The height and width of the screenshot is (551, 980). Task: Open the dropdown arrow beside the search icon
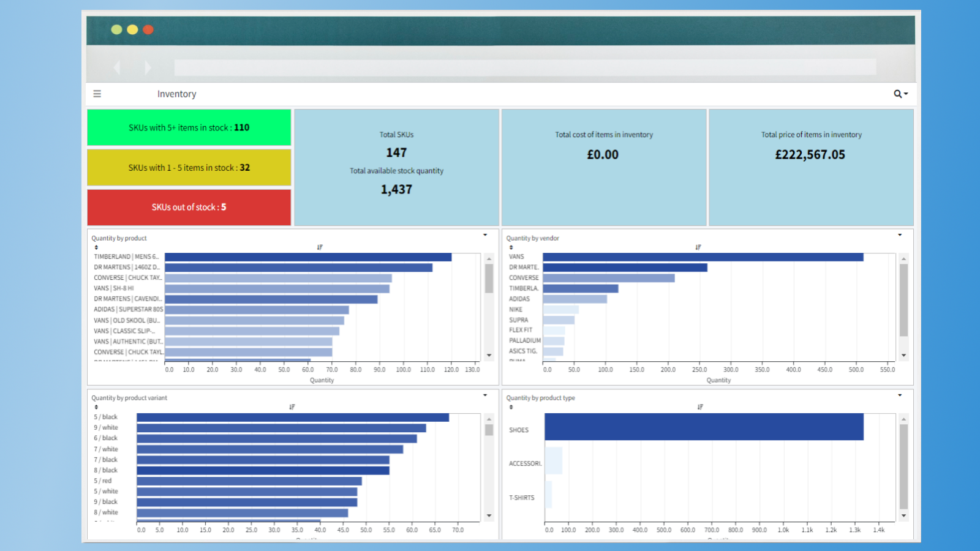(905, 94)
